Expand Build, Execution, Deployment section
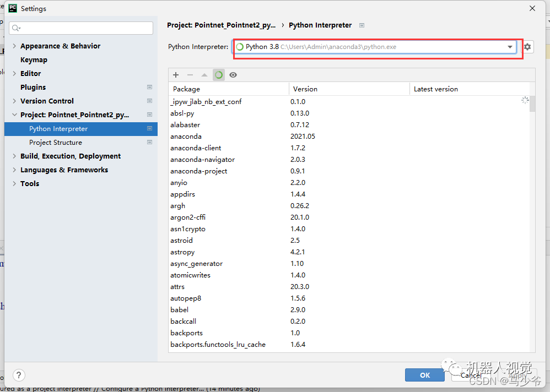The image size is (550, 392). tap(14, 156)
